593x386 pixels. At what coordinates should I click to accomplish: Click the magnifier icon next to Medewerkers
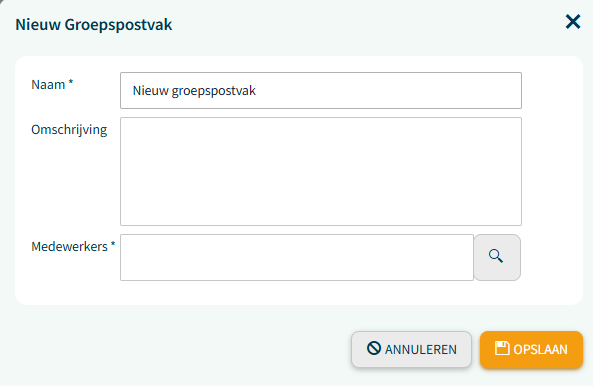495,256
